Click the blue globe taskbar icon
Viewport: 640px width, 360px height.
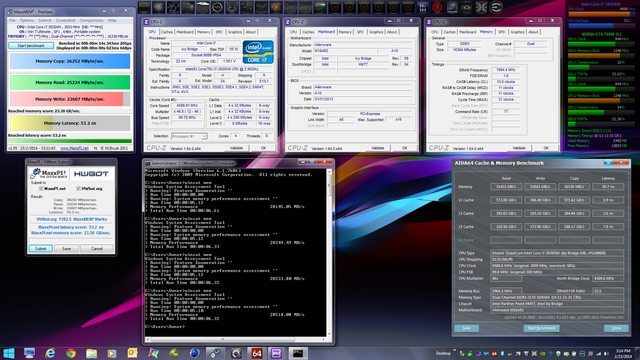pyautogui.click(x=195, y=353)
